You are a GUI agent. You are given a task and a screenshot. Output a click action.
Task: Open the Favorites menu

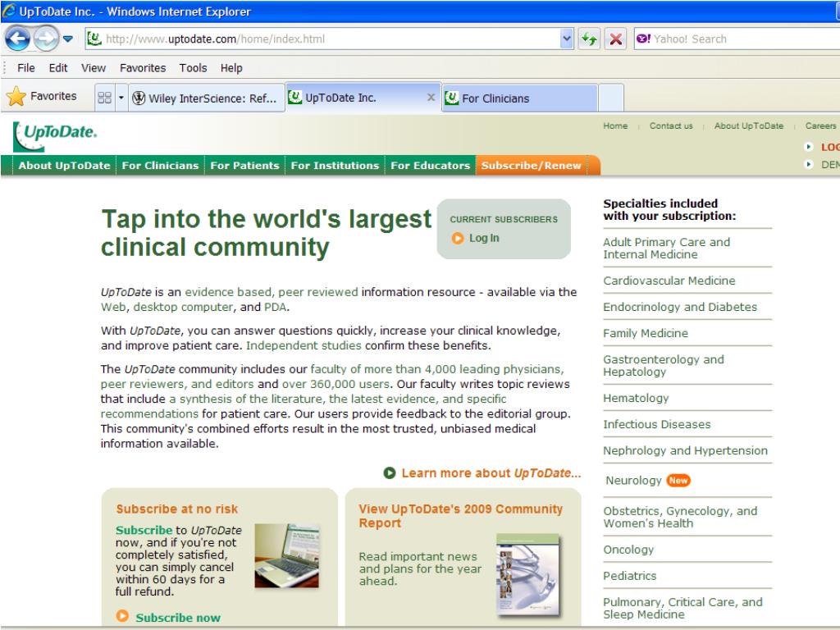click(143, 68)
